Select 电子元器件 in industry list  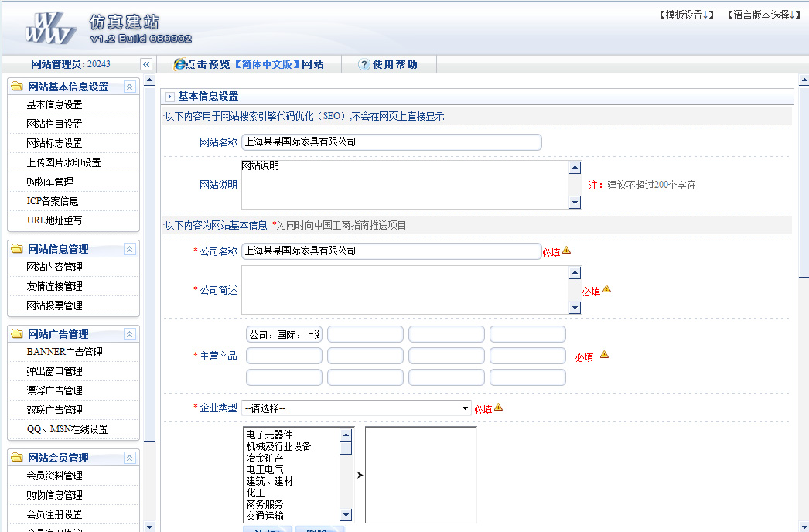tap(269, 435)
